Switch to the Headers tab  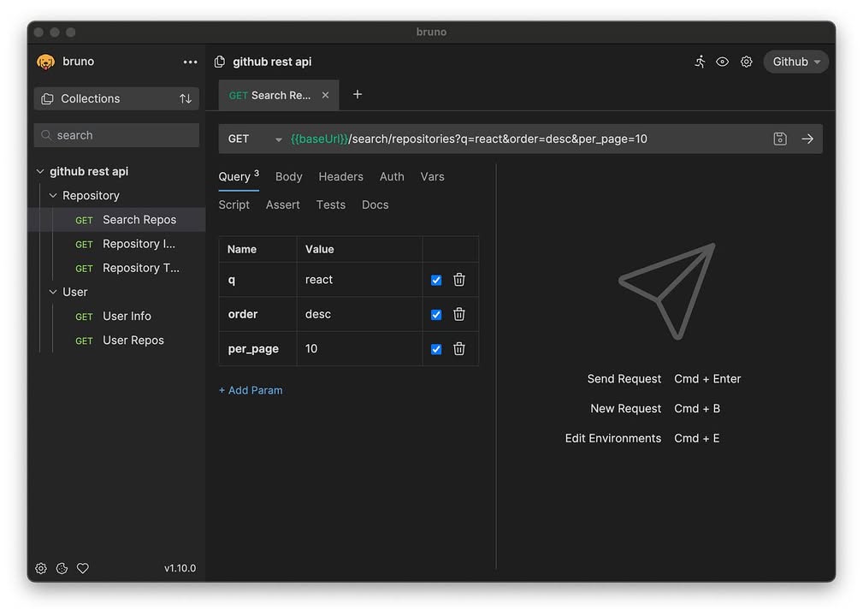(340, 176)
